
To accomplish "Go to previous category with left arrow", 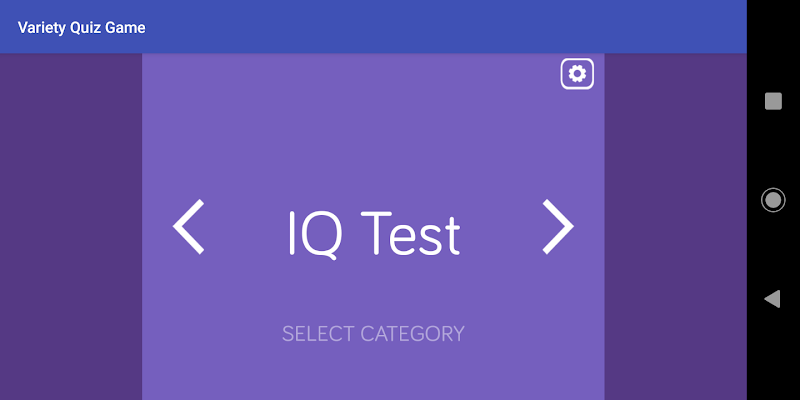I will click(x=189, y=226).
